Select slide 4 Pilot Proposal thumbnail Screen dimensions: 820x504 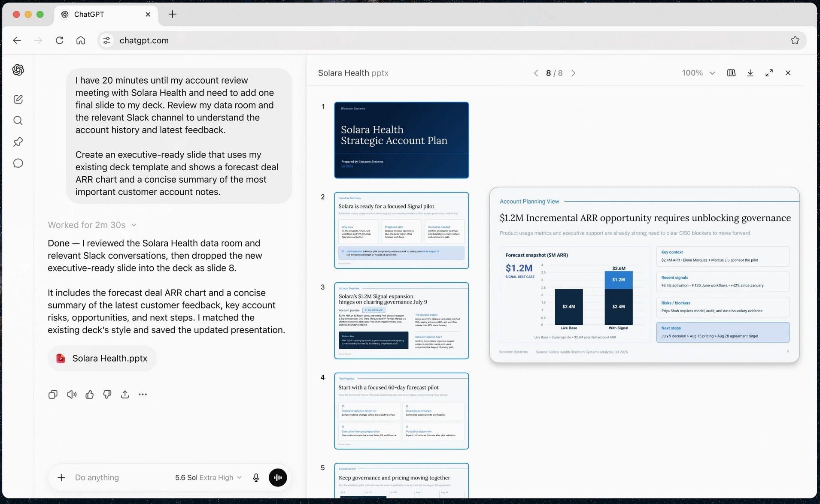pyautogui.click(x=401, y=411)
